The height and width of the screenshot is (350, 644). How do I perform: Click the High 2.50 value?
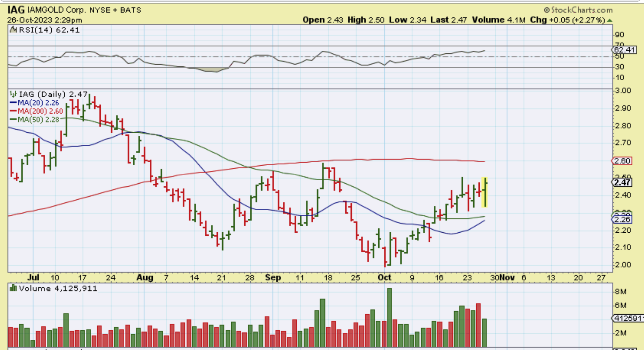pyautogui.click(x=366, y=20)
